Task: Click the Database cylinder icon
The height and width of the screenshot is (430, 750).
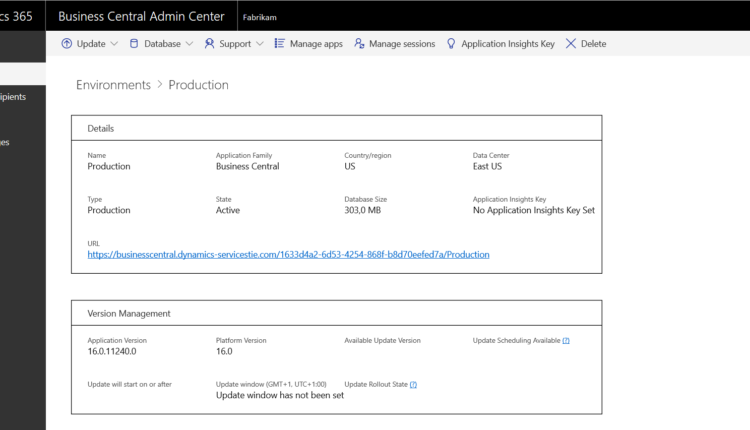Action: pyautogui.click(x=134, y=44)
